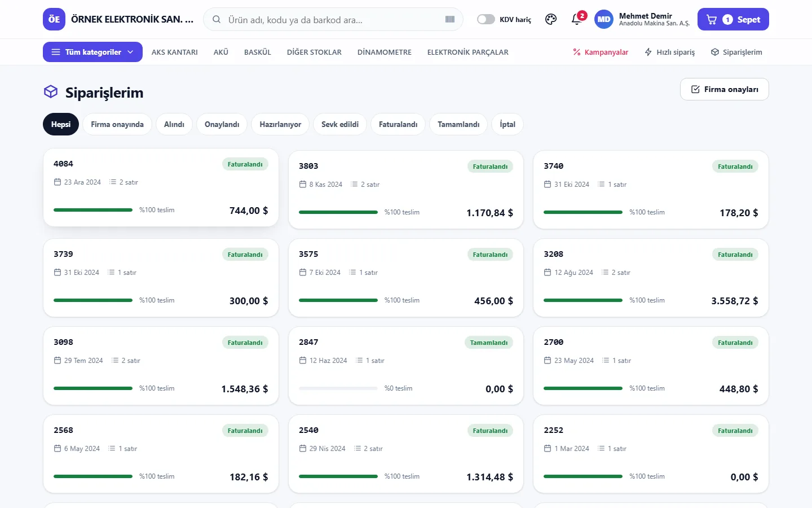This screenshot has width=812, height=508.
Task: Click the lines icon on order 3803
Action: tap(354, 185)
